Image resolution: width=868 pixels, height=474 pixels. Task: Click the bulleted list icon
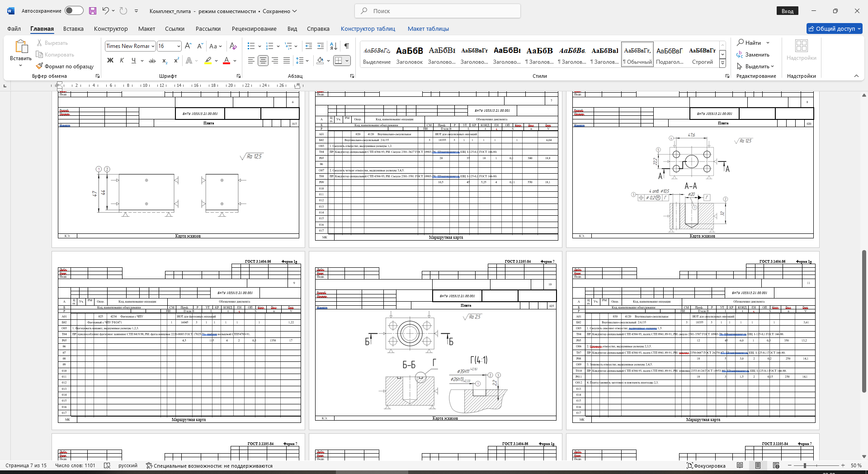pyautogui.click(x=251, y=46)
